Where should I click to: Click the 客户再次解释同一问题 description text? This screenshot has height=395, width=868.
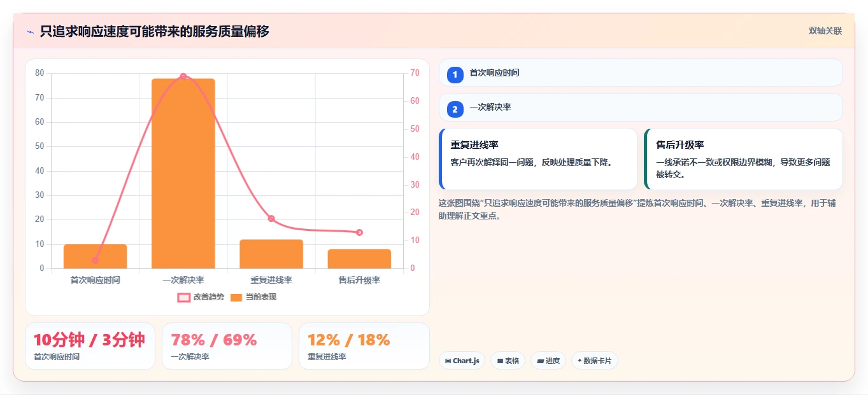(x=532, y=162)
